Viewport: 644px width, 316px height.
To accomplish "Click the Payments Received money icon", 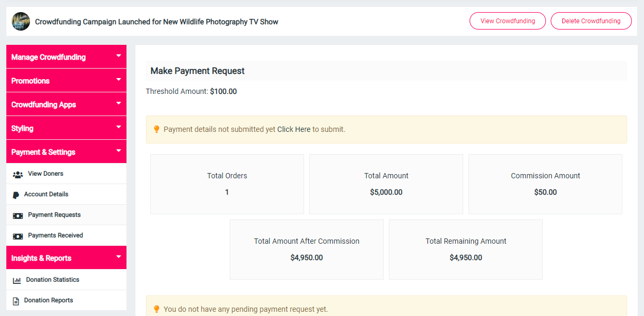I will 18,236.
